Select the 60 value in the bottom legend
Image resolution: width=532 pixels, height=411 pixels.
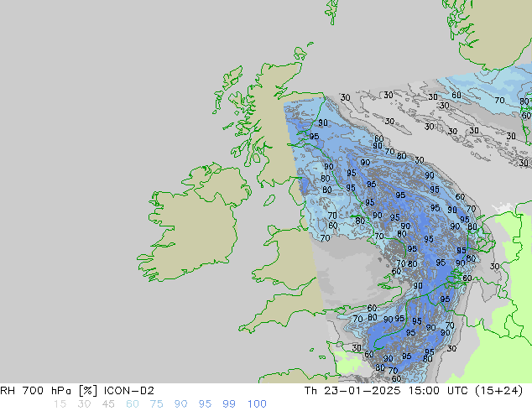coord(133,404)
